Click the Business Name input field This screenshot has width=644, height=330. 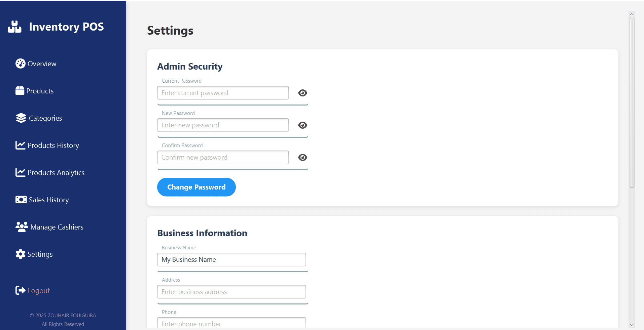coord(231,260)
